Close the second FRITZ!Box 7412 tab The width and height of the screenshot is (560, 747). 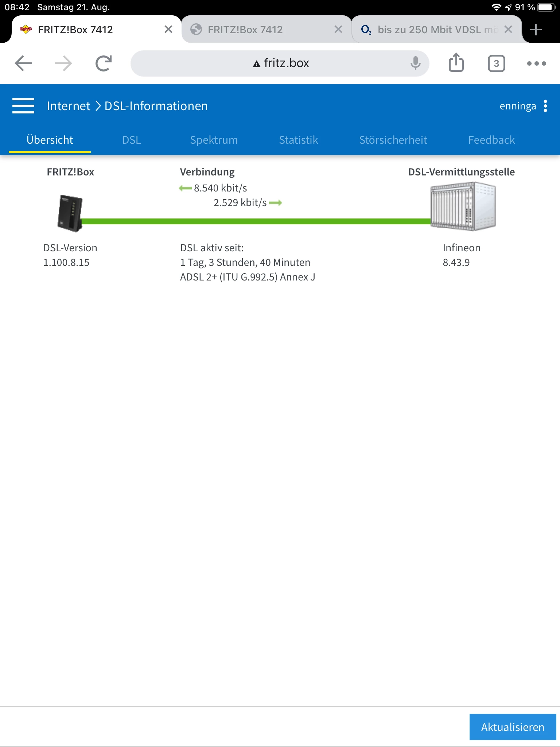[x=338, y=30]
